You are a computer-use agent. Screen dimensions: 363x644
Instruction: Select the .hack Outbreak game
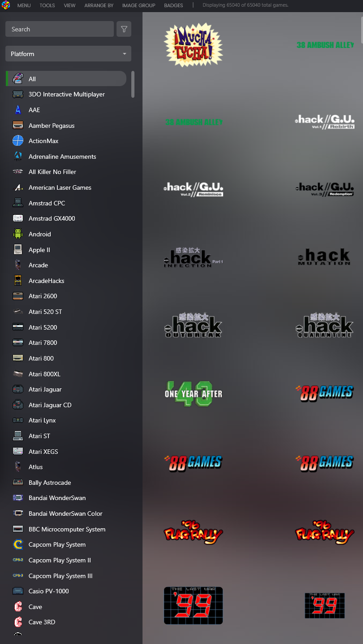[193, 325]
